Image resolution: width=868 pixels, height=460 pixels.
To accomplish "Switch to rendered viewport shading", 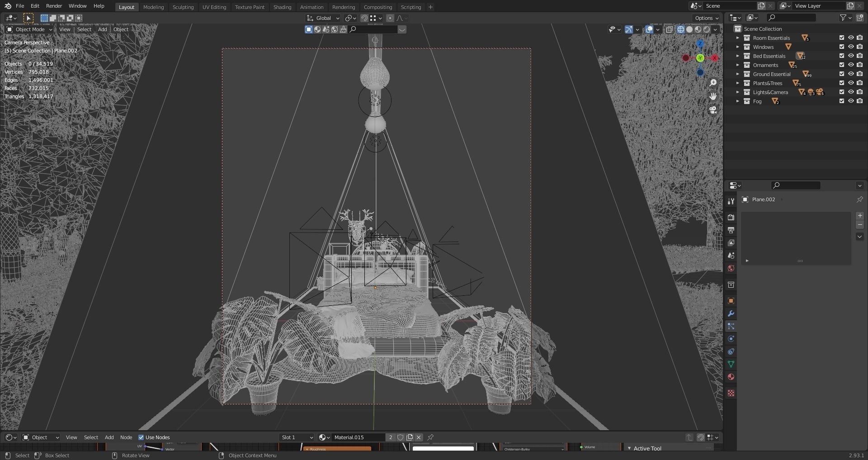I will [707, 29].
